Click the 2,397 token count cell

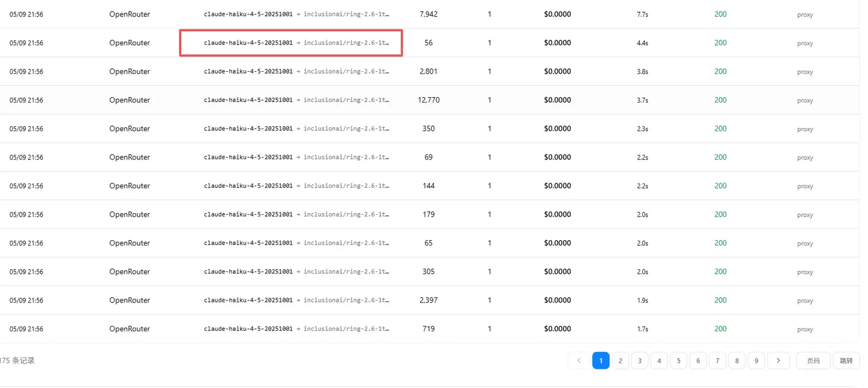(429, 301)
